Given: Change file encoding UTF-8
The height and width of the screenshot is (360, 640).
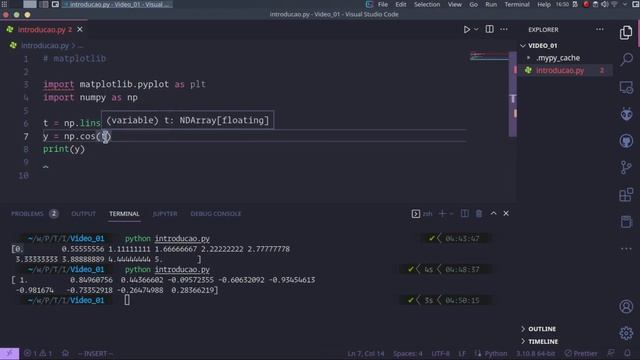Looking at the screenshot, I should point(440,354).
